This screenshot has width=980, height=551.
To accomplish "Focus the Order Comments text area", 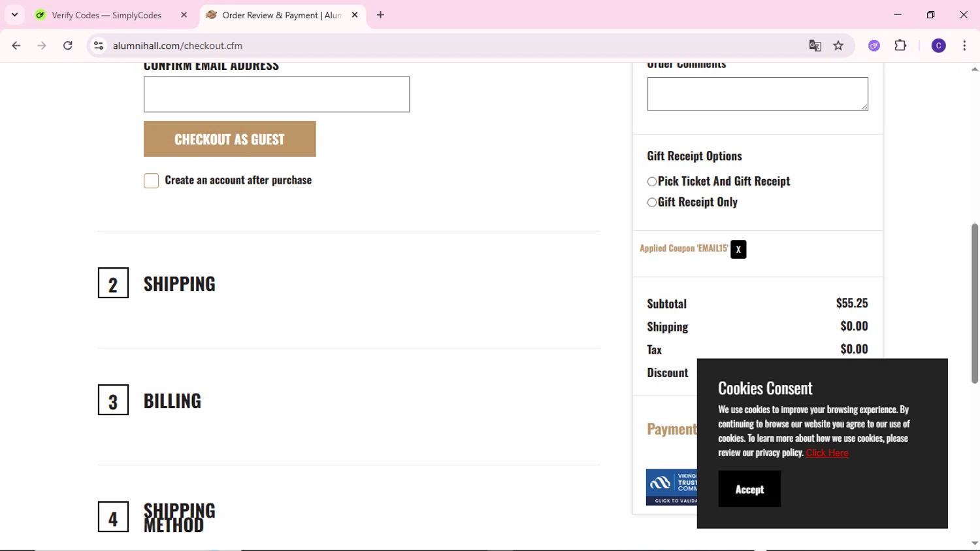I will coord(757,93).
